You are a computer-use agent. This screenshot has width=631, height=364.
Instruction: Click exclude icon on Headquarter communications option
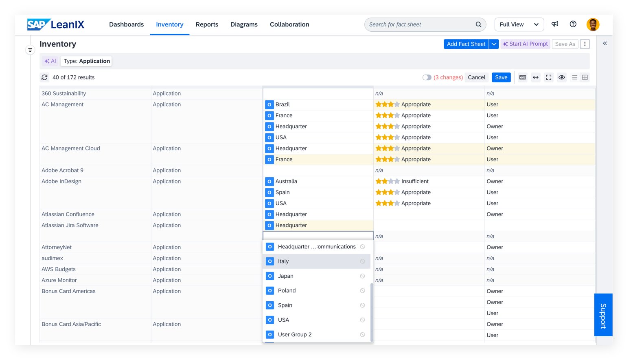tap(362, 247)
